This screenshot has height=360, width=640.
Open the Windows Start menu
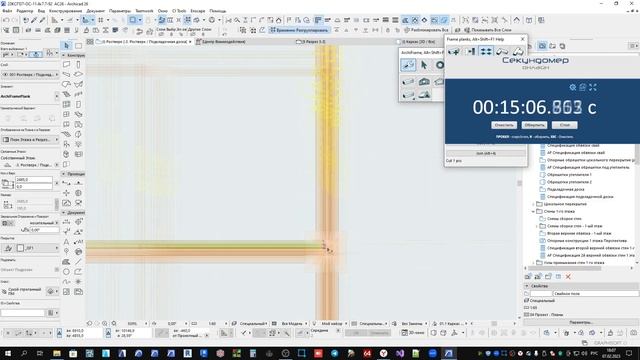(x=7, y=353)
